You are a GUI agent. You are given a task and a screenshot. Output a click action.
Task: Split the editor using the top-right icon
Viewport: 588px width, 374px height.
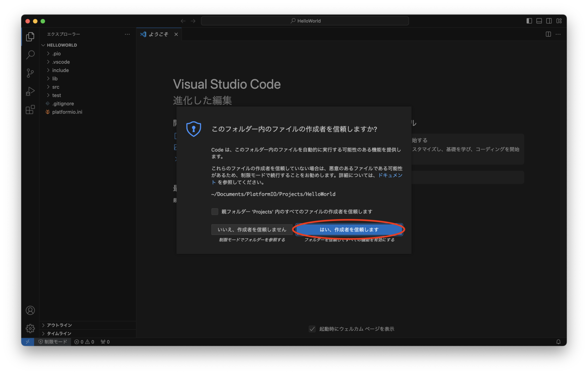tap(548, 34)
